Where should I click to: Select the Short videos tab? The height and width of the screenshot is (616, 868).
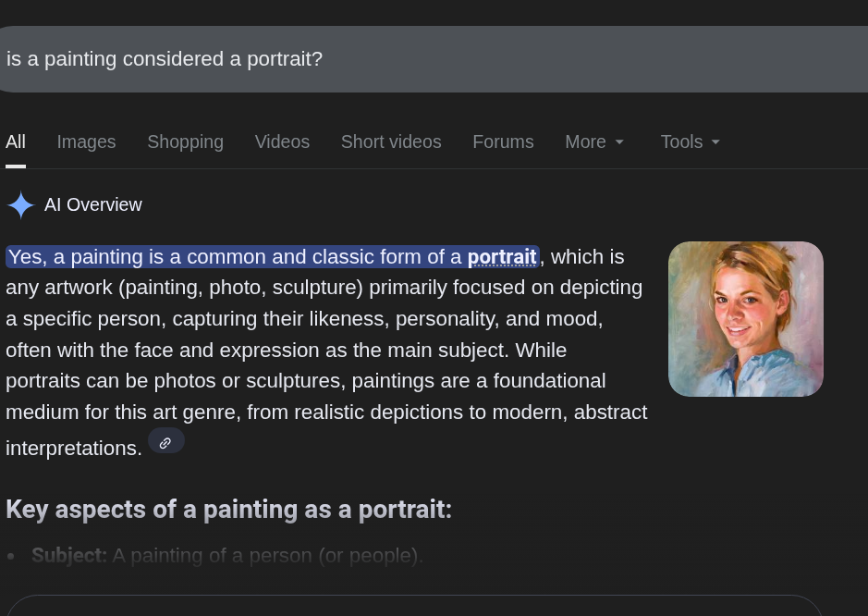391,142
